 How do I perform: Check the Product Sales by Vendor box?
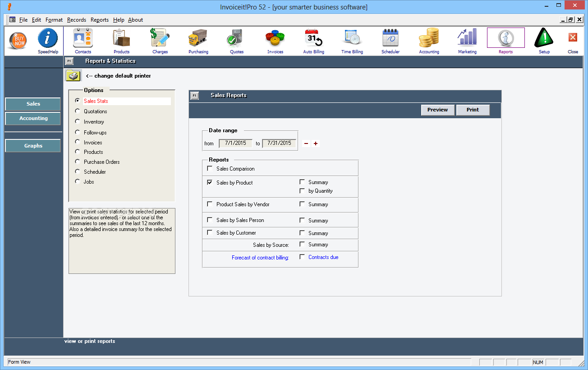pos(210,204)
